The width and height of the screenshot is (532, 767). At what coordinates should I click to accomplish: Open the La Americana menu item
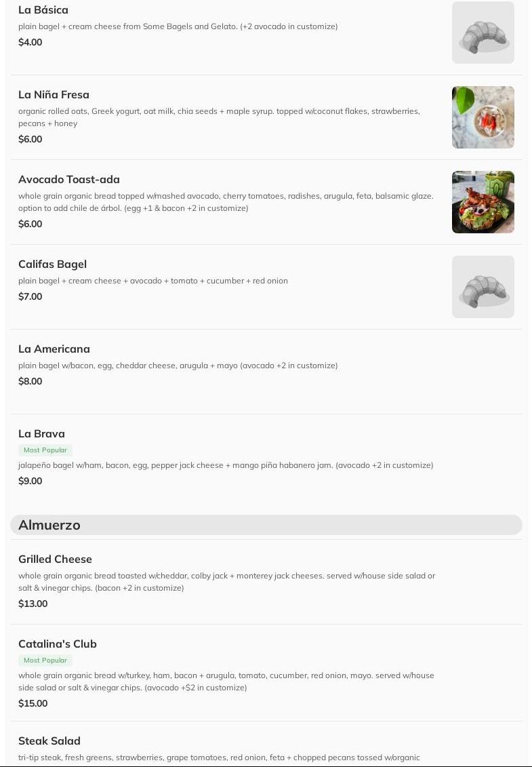[x=54, y=349]
